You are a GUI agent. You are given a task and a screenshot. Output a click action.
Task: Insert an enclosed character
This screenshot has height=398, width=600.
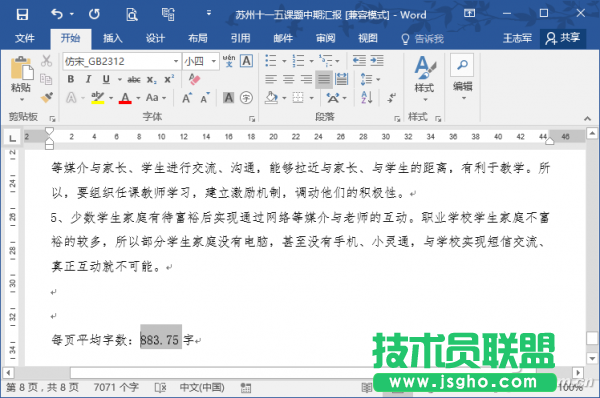[x=246, y=98]
